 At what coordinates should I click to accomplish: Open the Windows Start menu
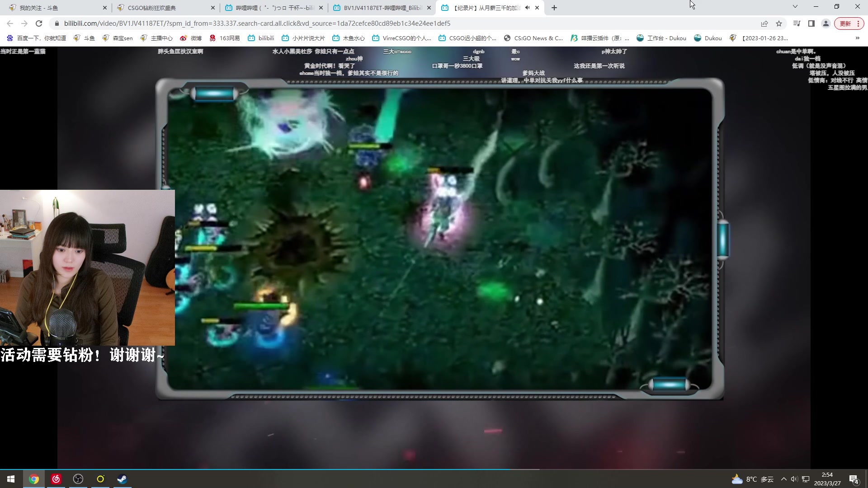(11, 479)
